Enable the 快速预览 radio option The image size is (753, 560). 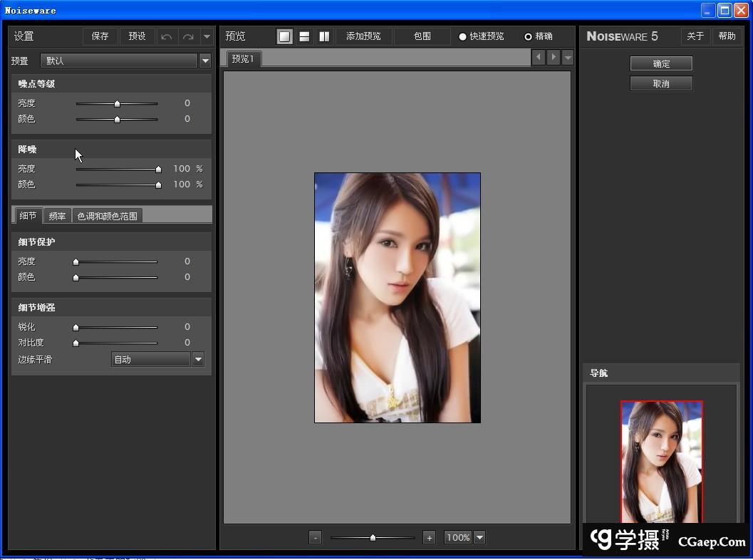[x=462, y=36]
